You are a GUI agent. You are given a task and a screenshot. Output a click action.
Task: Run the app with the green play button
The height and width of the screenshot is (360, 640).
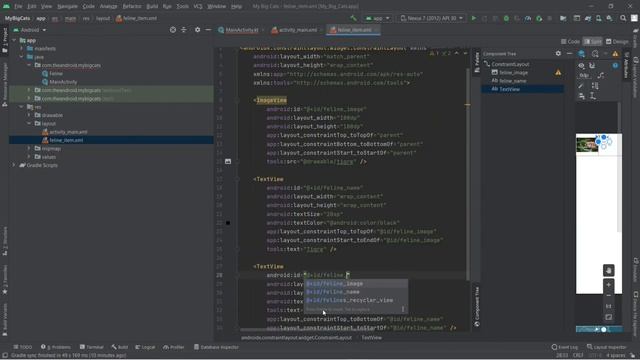click(x=473, y=18)
